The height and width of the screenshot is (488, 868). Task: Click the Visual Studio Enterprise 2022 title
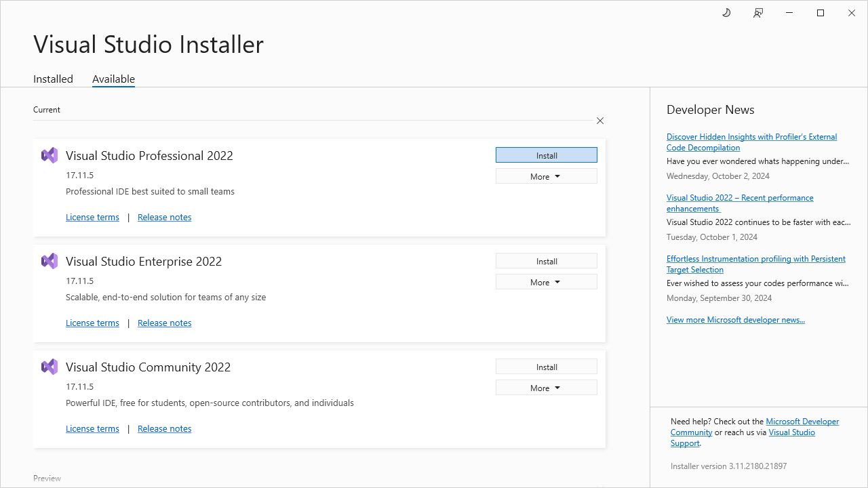(x=144, y=261)
